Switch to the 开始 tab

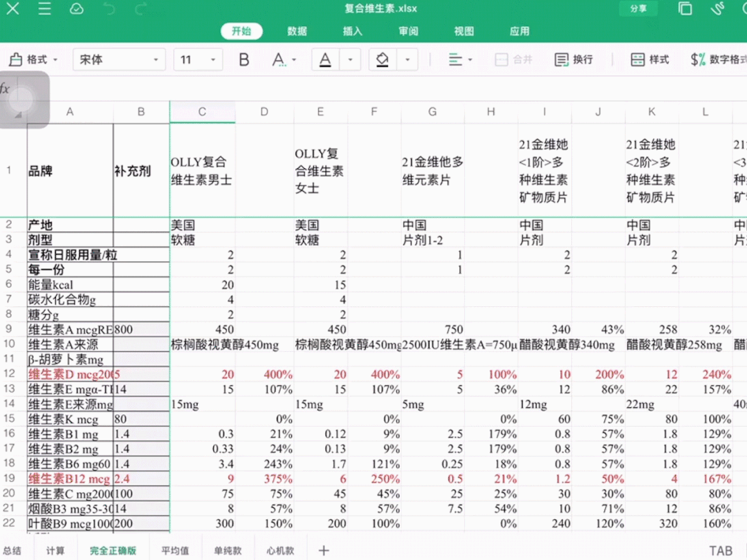tap(241, 31)
